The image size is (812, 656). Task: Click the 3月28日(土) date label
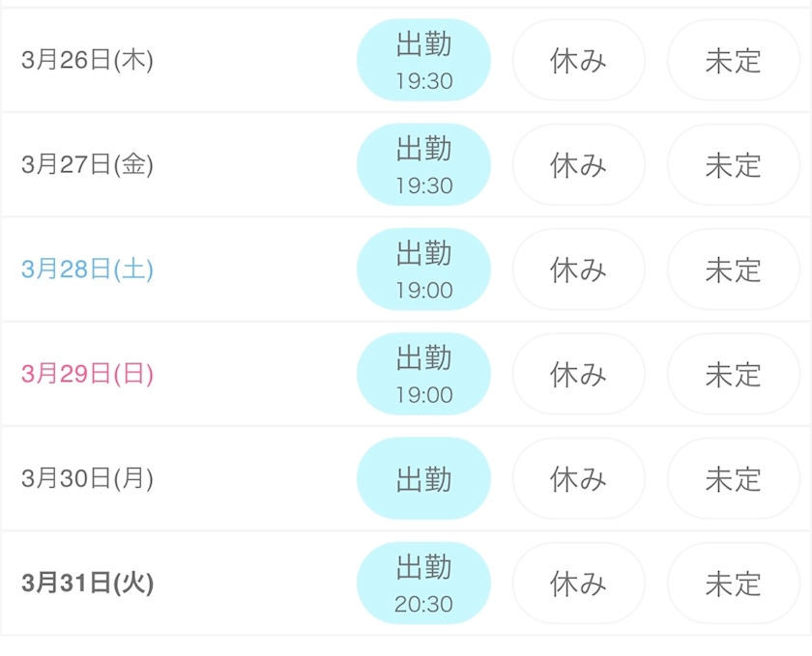pos(87,270)
